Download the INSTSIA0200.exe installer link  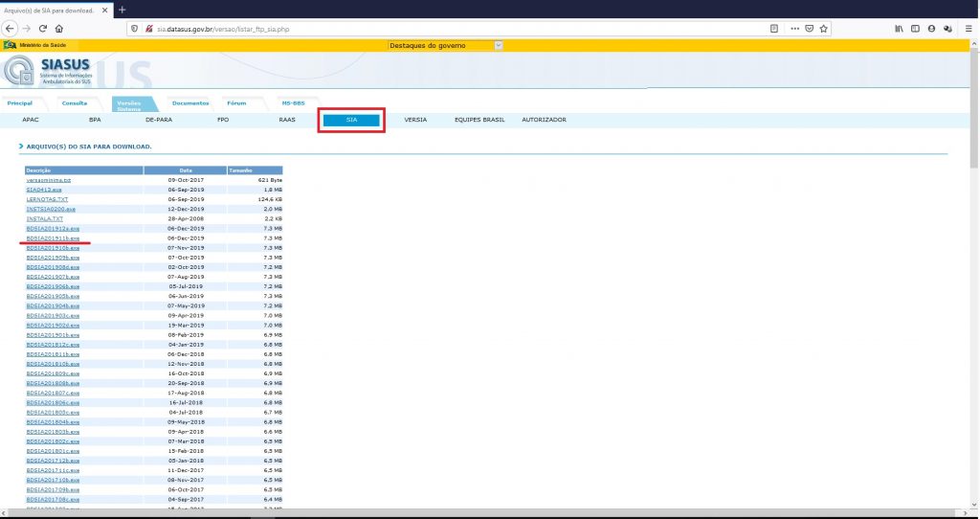pyautogui.click(x=51, y=209)
